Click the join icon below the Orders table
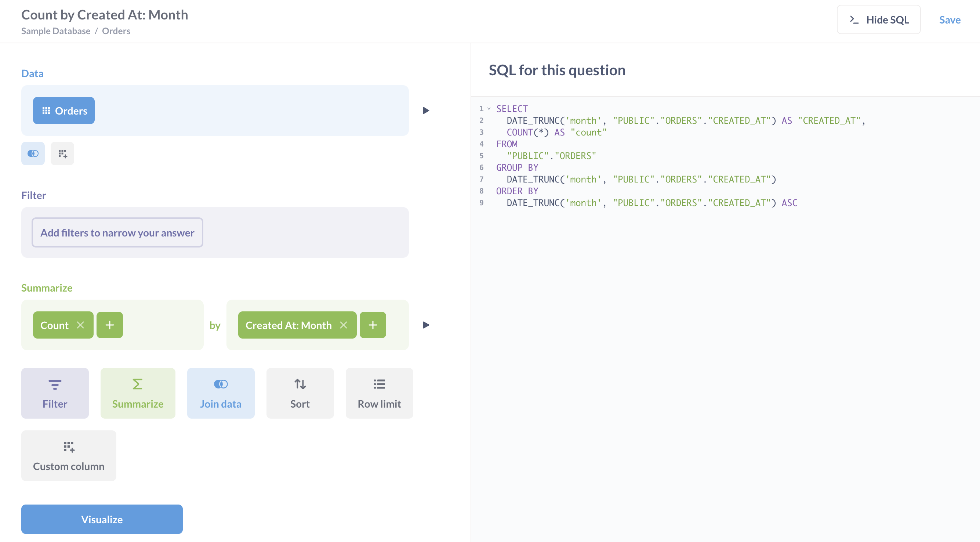Image resolution: width=980 pixels, height=542 pixels. [x=33, y=153]
